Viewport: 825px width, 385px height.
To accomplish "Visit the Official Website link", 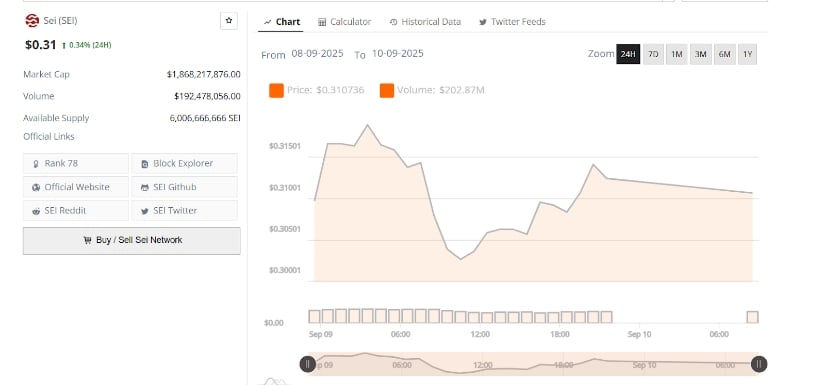I will pyautogui.click(x=76, y=187).
